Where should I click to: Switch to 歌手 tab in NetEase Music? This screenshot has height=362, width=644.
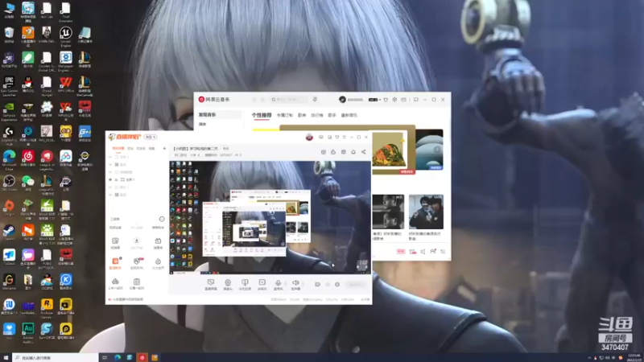click(x=332, y=115)
